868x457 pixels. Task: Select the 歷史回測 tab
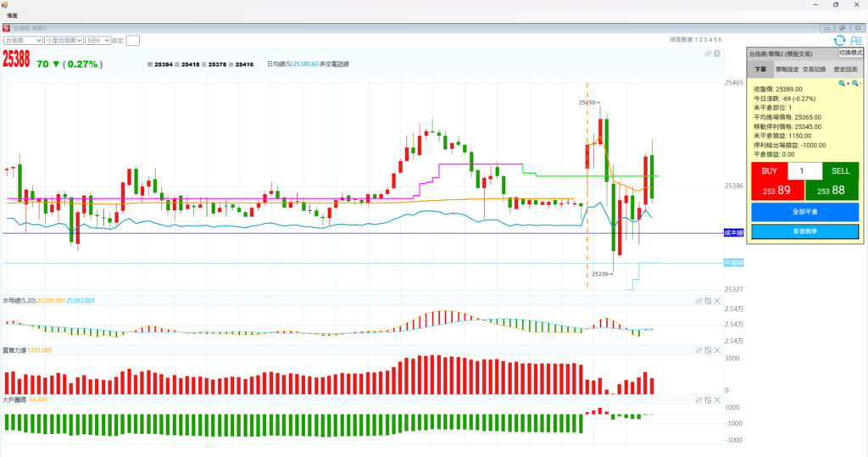(845, 70)
